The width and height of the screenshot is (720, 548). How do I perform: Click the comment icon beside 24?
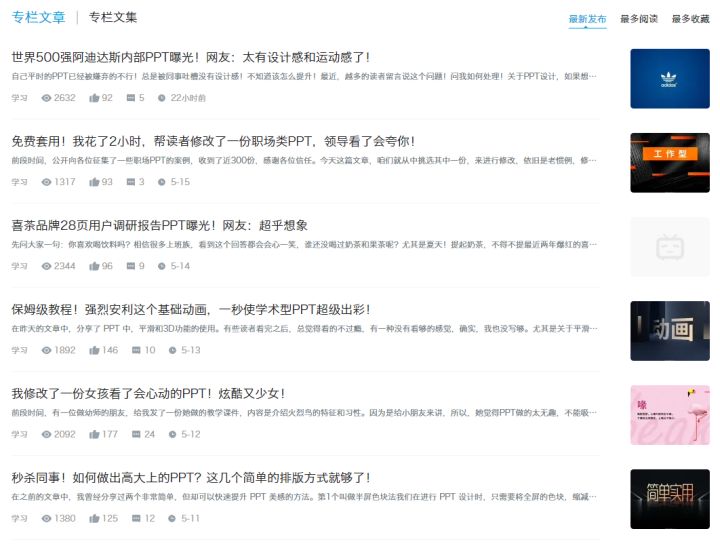[136, 434]
